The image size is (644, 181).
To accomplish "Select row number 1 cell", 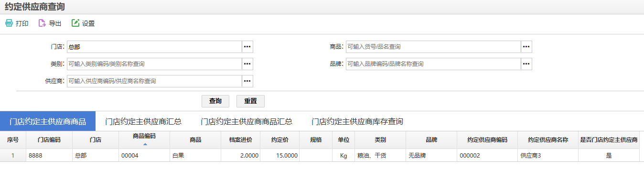I will [13, 155].
